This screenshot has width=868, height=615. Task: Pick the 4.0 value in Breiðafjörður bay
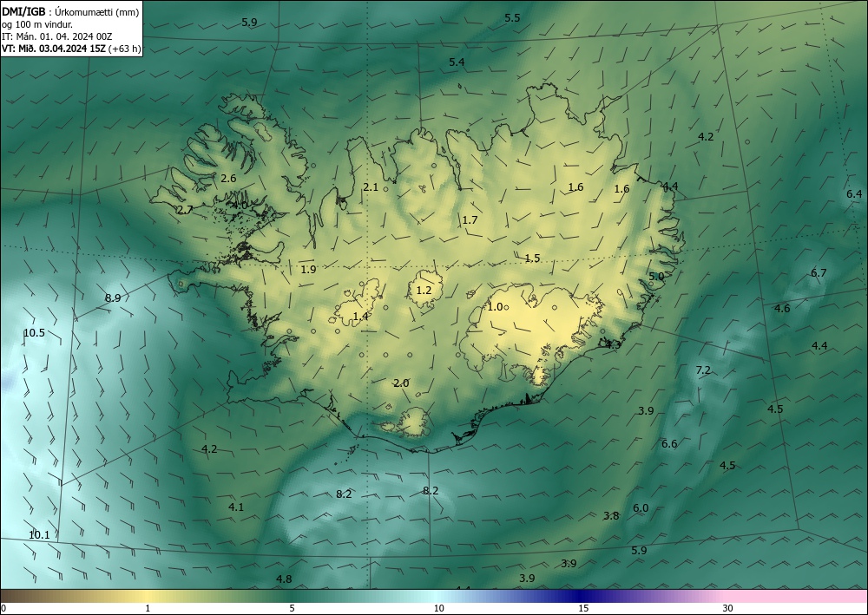pos(240,205)
